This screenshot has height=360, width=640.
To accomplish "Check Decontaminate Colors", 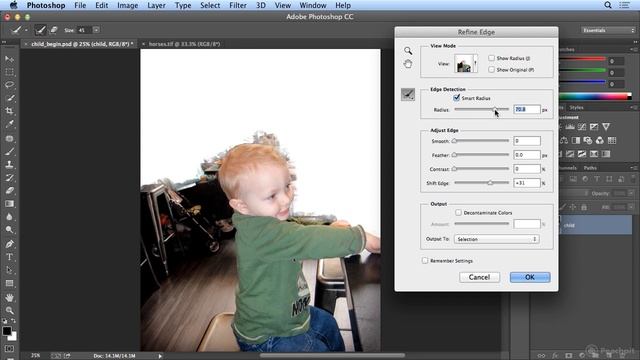I will click(x=458, y=213).
